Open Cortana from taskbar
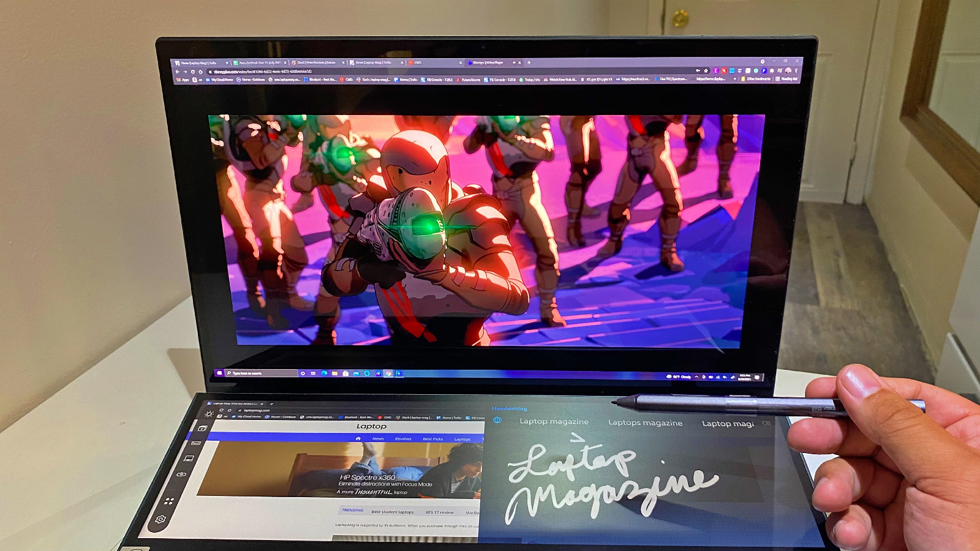 tap(303, 373)
